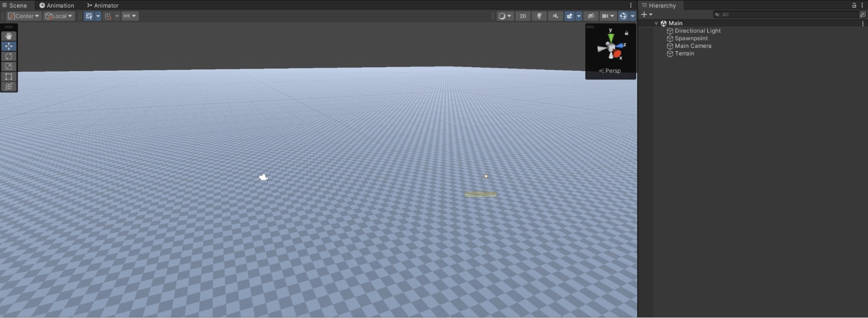Switch to the Animation tab
This screenshot has height=318, width=868.
click(x=56, y=5)
